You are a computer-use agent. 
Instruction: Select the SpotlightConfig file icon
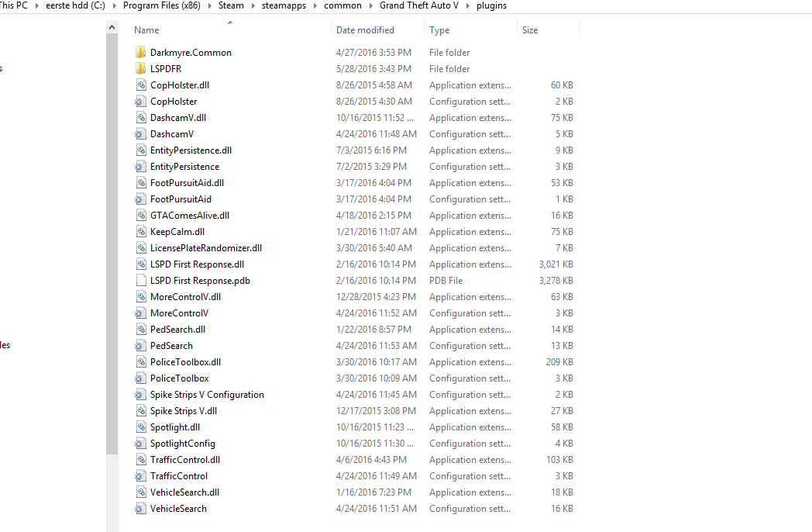[140, 444]
